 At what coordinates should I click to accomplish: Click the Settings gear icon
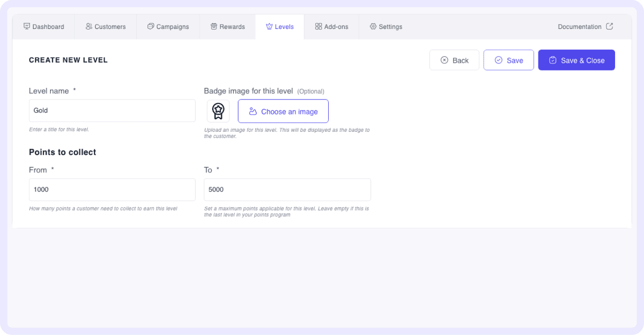pyautogui.click(x=373, y=27)
